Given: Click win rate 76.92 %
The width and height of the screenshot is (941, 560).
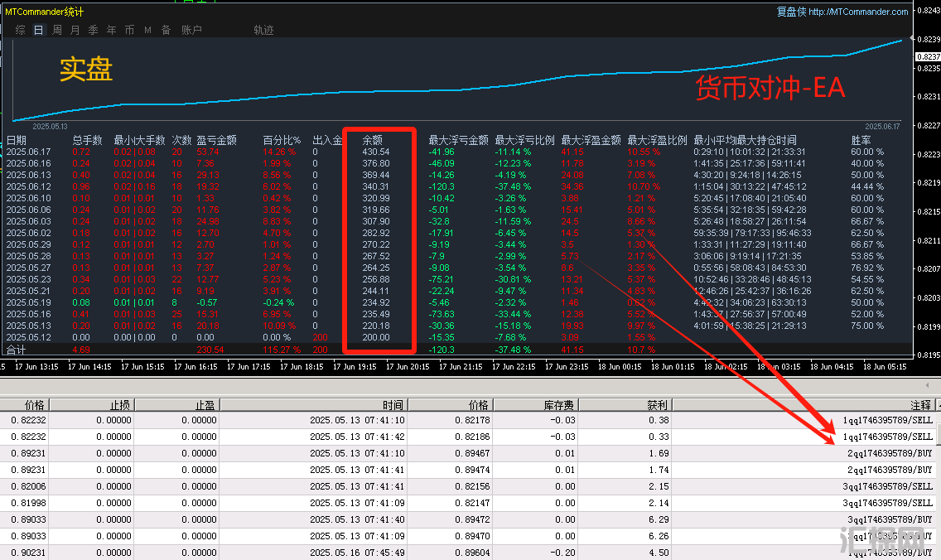Looking at the screenshot, I should click(867, 268).
